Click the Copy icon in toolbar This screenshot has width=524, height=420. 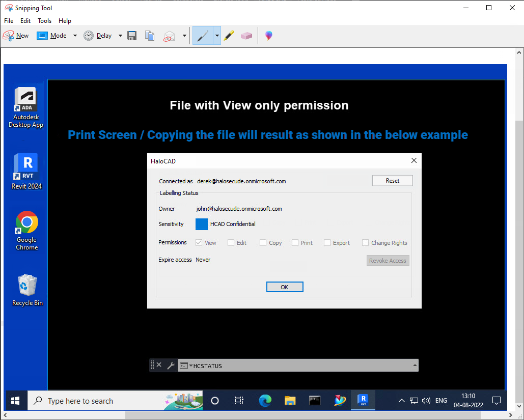[x=149, y=36]
